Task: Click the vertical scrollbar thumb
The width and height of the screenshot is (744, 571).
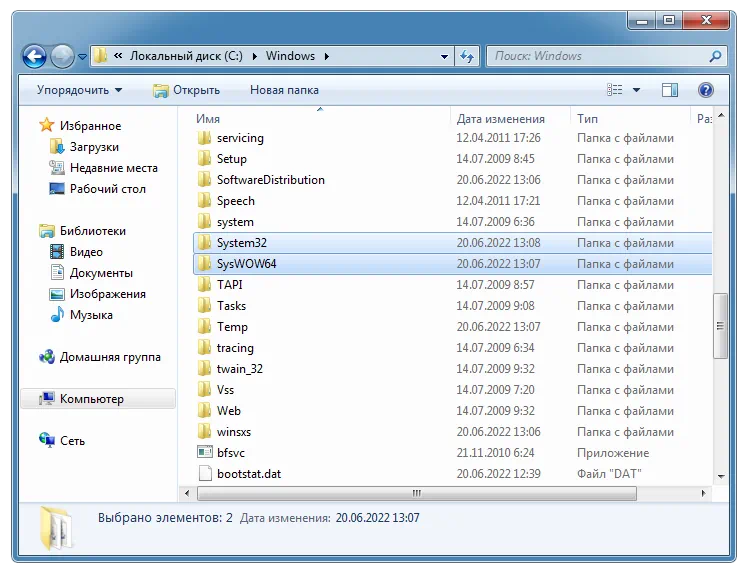Action: 720,326
